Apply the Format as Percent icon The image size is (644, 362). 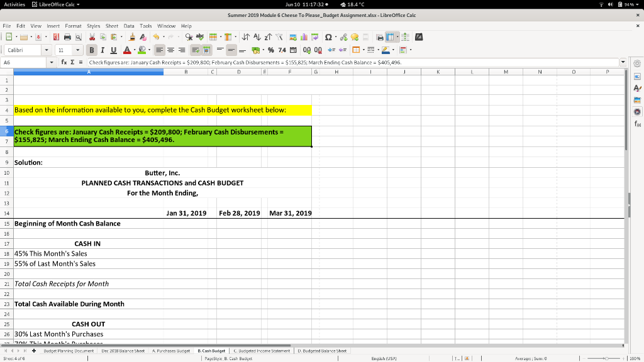coord(270,50)
